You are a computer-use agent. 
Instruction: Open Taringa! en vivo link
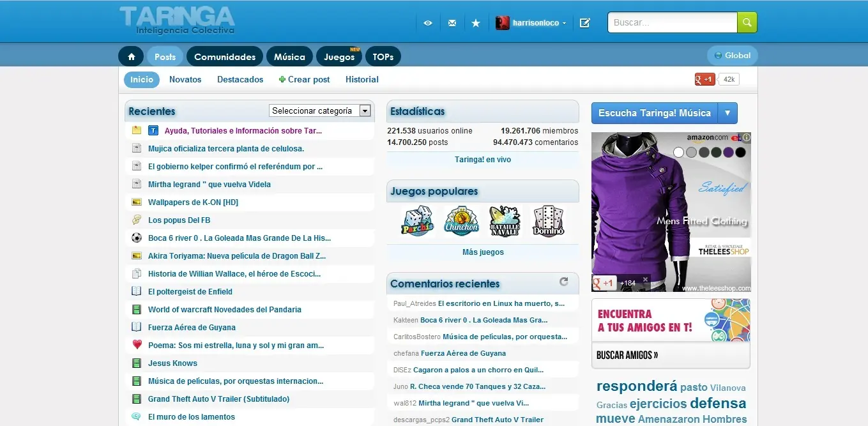(483, 160)
